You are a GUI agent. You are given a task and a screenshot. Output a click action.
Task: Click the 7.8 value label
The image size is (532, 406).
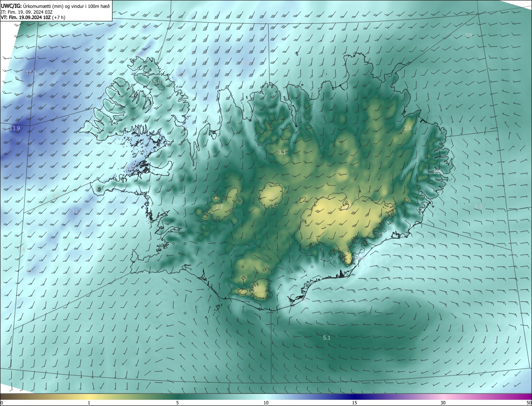[468, 36]
